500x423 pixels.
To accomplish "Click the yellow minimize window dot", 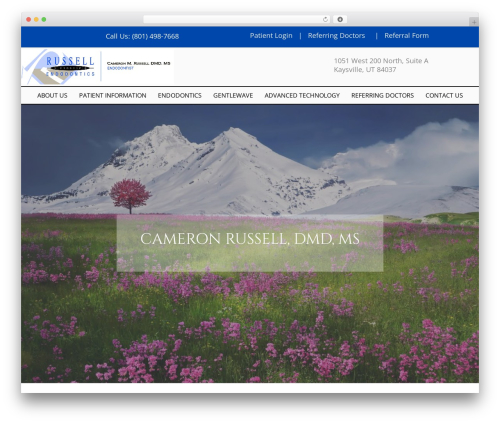I will pos(36,20).
